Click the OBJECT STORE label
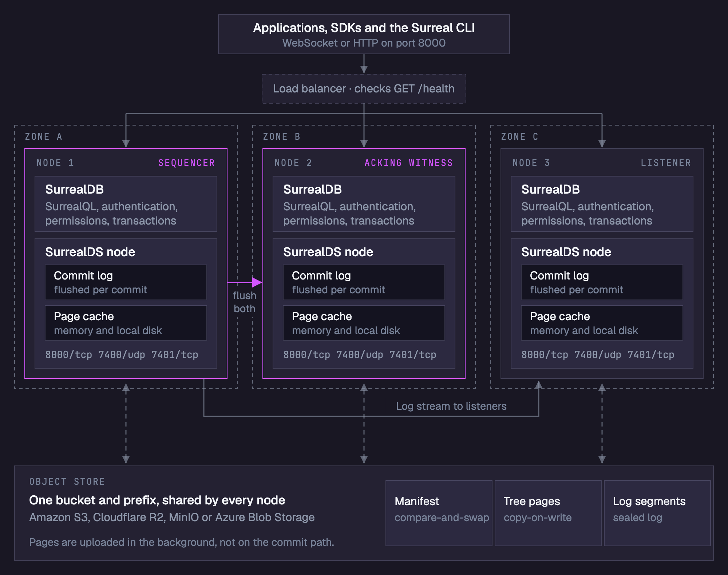728x575 pixels. 67,481
